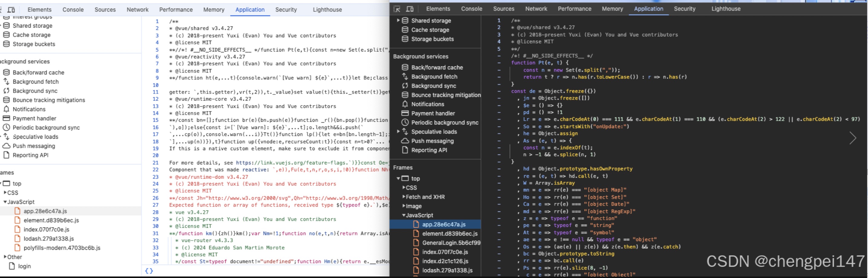Click pretty print braces icon in light DevTools
This screenshot has width=868, height=278.
149,271
